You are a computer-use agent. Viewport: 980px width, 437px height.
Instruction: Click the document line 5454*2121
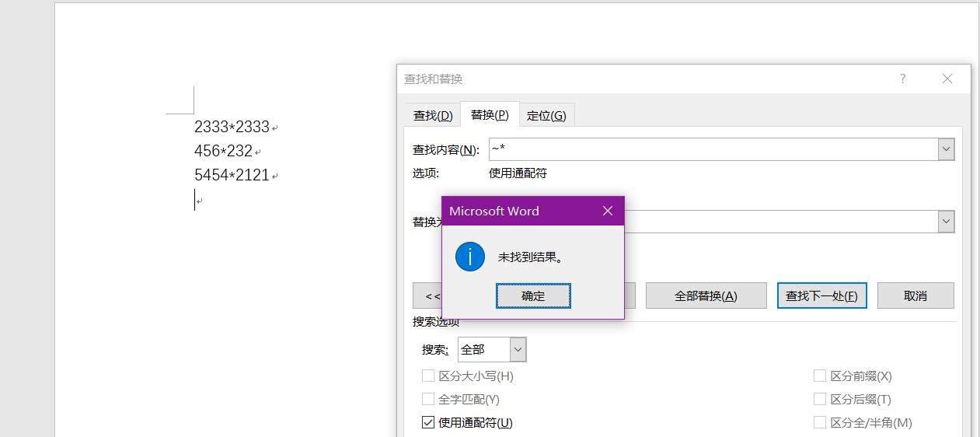232,175
